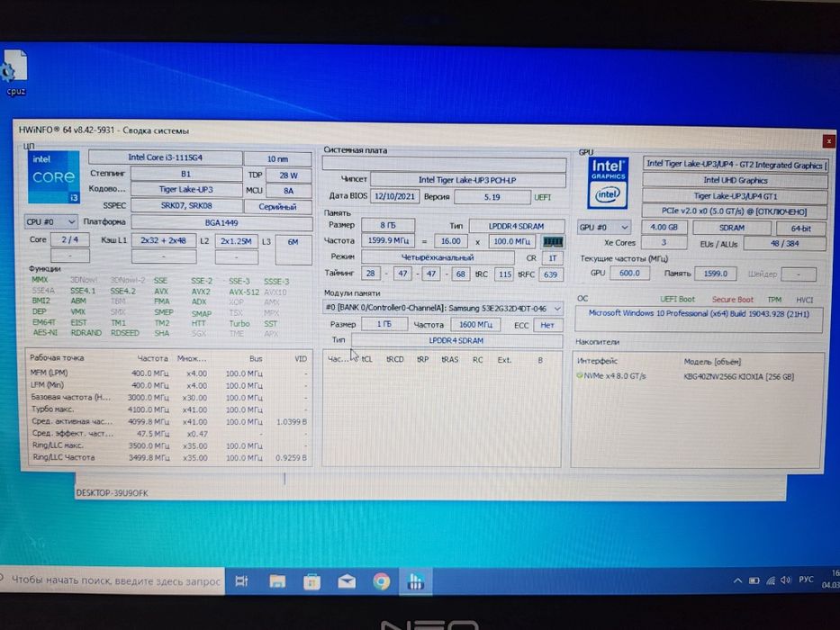Click the battery icon in the tray
The image size is (840, 630).
tap(754, 580)
